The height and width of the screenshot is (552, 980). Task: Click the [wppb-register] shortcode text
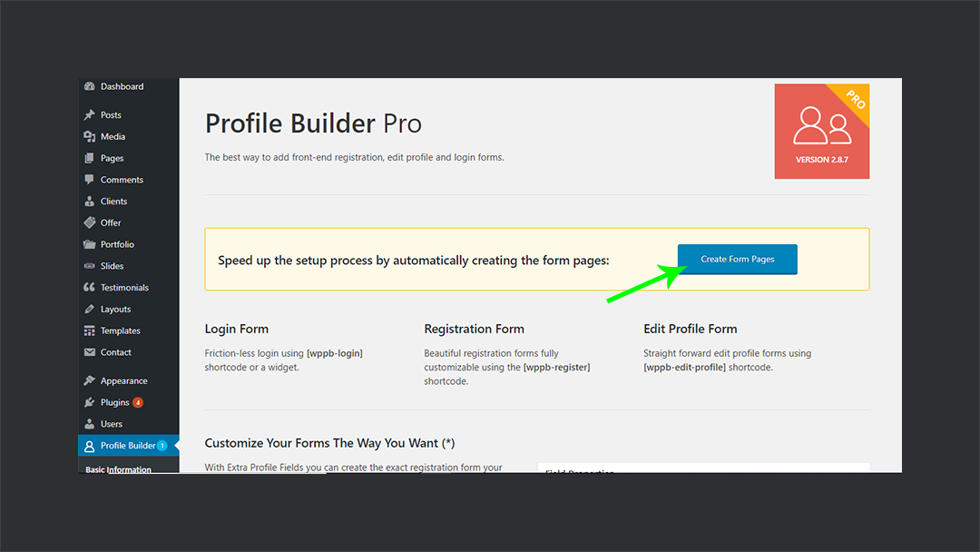557,367
